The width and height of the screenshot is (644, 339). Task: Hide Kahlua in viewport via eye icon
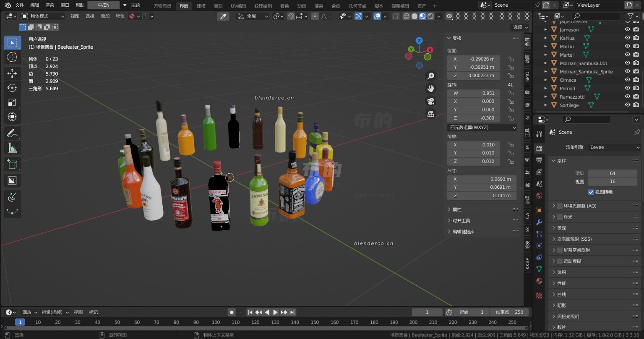(628, 38)
